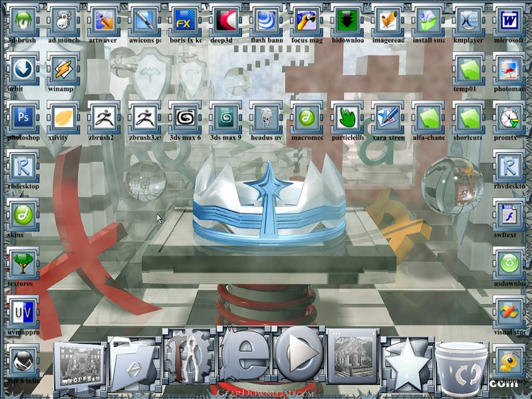Screen dimensions: 532x399
Task: Launch the Photomatix icon
Action: click(x=509, y=69)
